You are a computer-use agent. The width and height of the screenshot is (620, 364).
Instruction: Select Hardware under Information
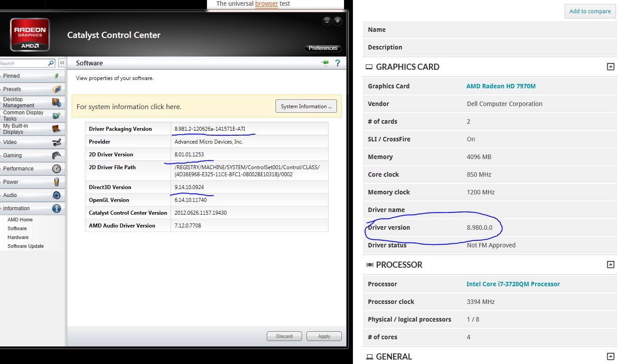(18, 237)
